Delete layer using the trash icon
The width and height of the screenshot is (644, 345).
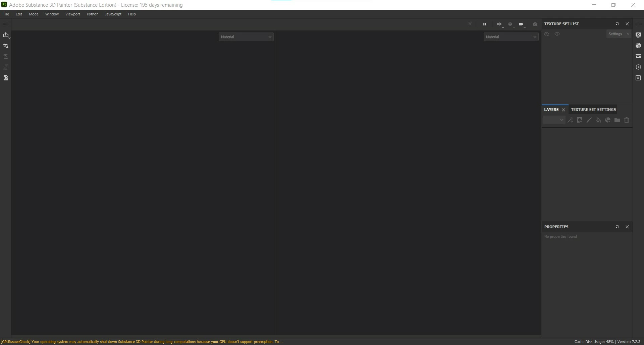click(x=627, y=120)
